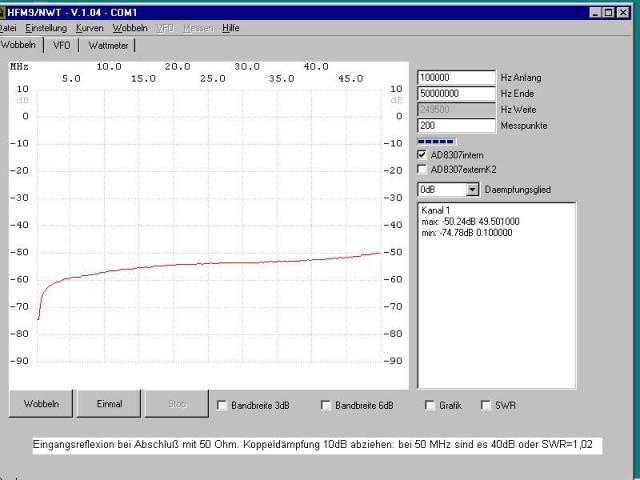Open the Datei menu

[x=8, y=28]
